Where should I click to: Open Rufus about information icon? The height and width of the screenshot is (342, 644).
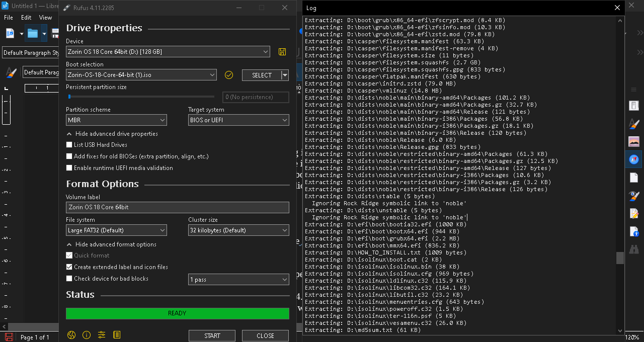86,335
